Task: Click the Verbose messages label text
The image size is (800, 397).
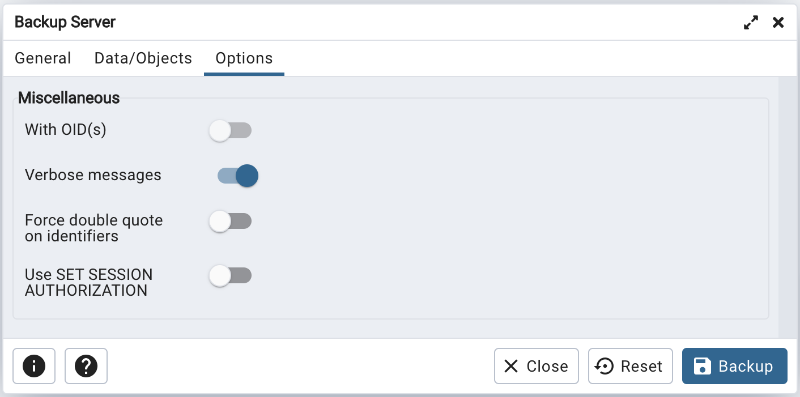Action: [93, 175]
